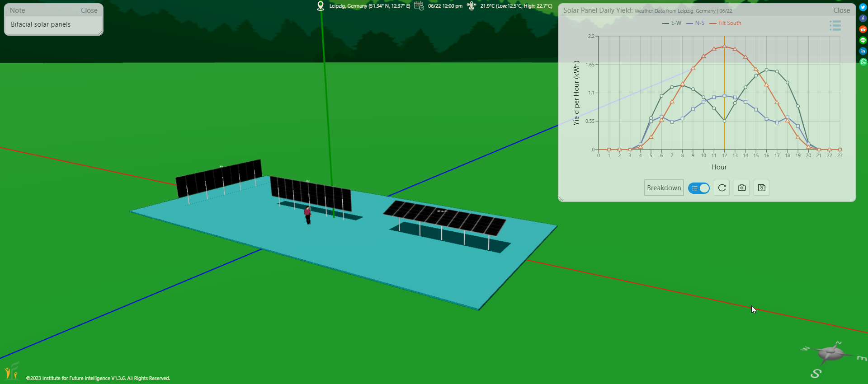
Task: Share on Facebook
Action: [863, 19]
